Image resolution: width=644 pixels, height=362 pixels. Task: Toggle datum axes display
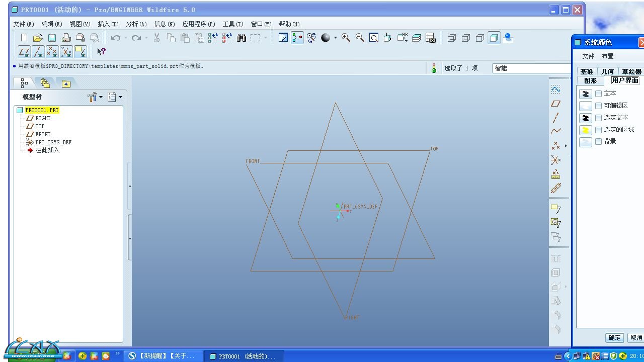(38, 51)
